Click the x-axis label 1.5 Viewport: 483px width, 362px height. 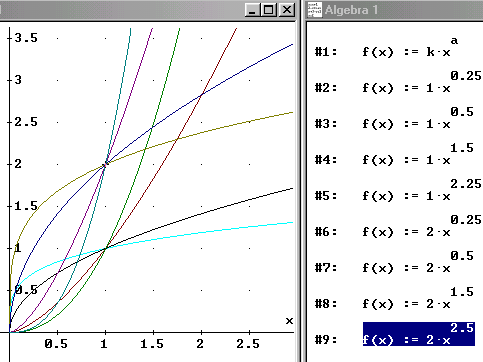point(152,344)
